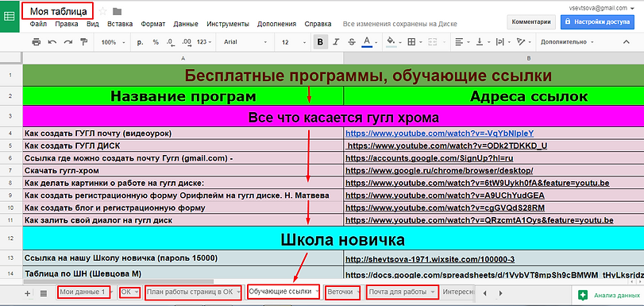Apply currency format (р.)
Viewport: 644px width, 306px height.
(140, 42)
